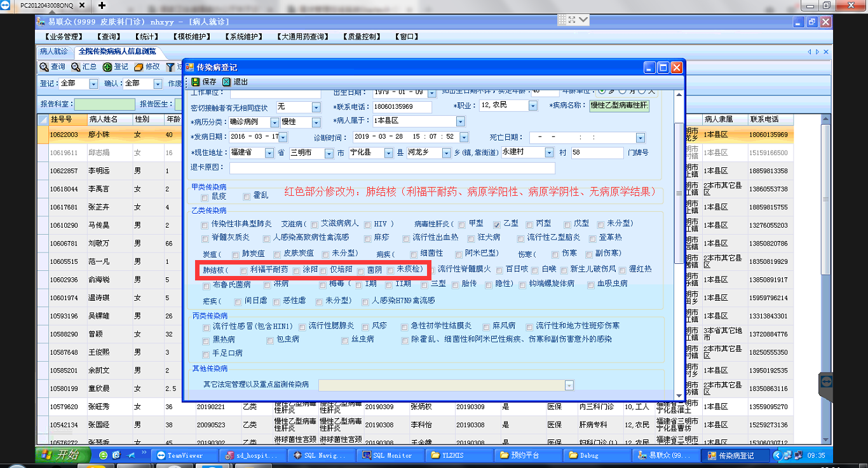Exit the registration dialog via 退出
Viewport: 868px width, 468px height.
(235, 82)
